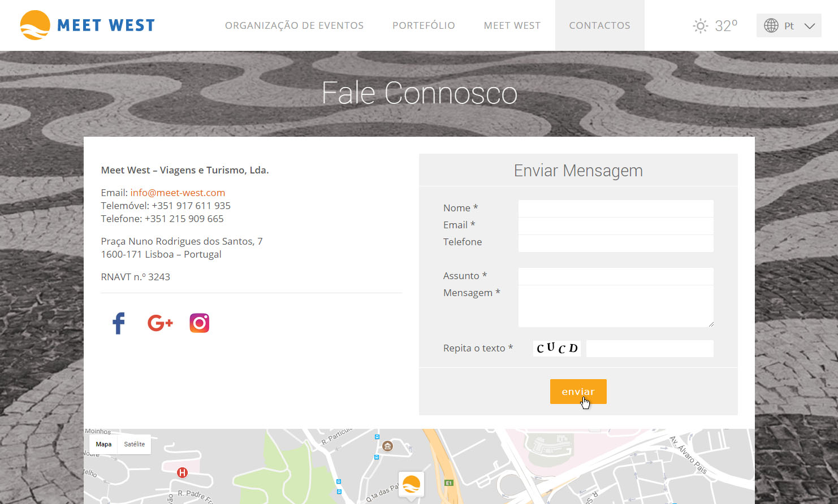Open Organização de Eventos menu

[294, 25]
